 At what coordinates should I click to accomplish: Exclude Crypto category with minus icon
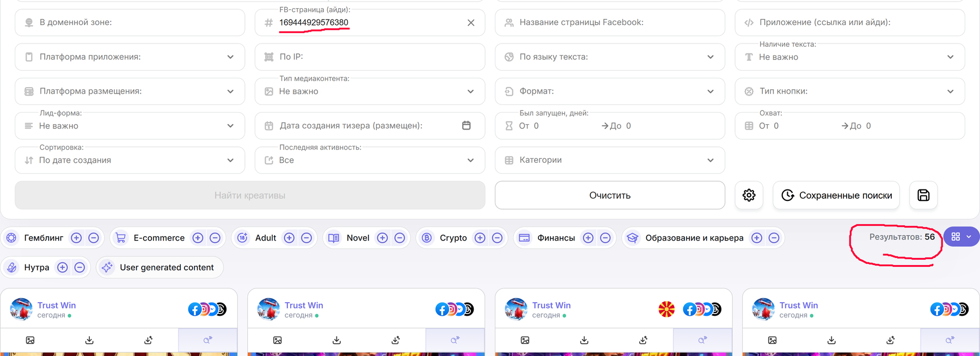tap(497, 238)
